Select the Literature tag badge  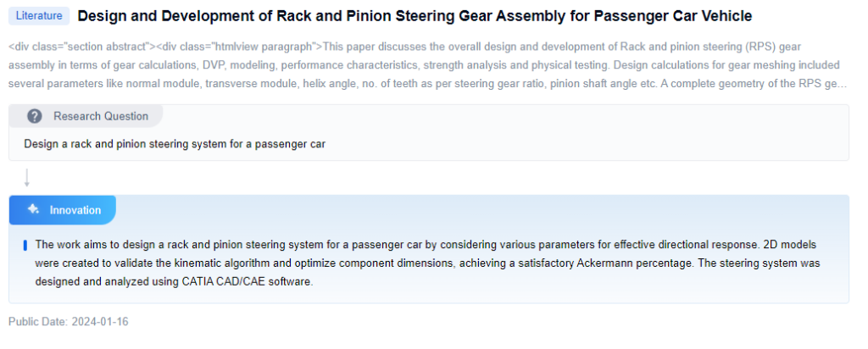click(x=39, y=16)
